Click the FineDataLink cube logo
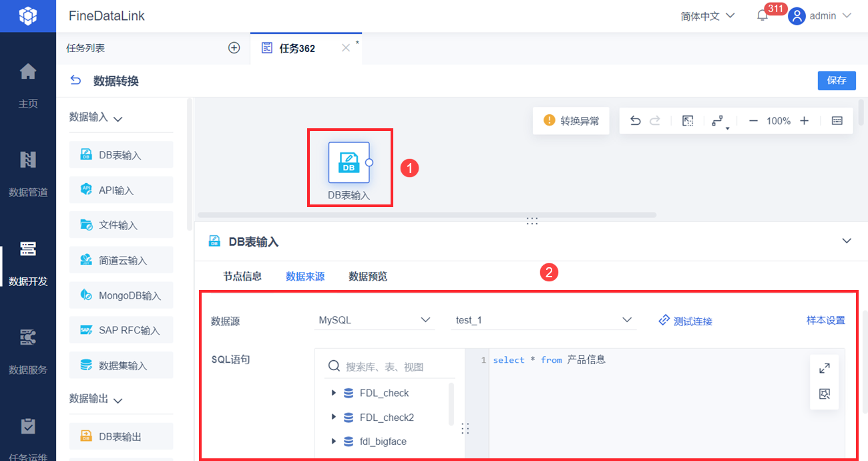The height and width of the screenshot is (461, 868). [28, 15]
